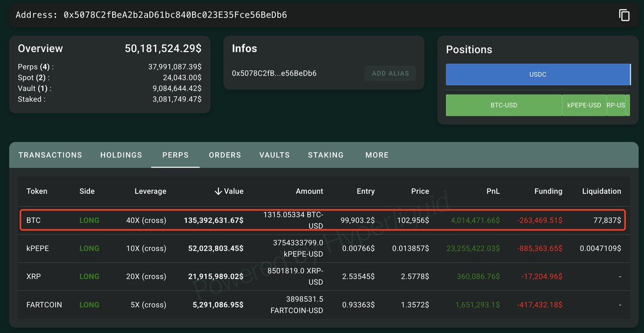Click the BTC current price 102,956$
The width and height of the screenshot is (644, 333).
pyautogui.click(x=413, y=220)
